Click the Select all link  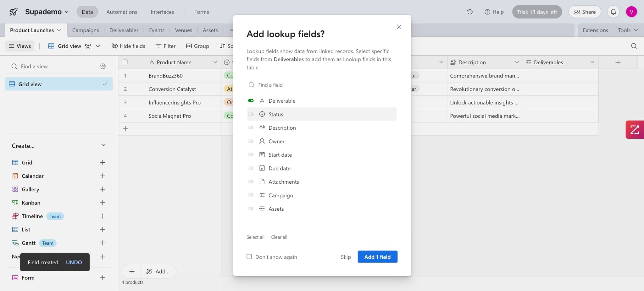[255, 237]
